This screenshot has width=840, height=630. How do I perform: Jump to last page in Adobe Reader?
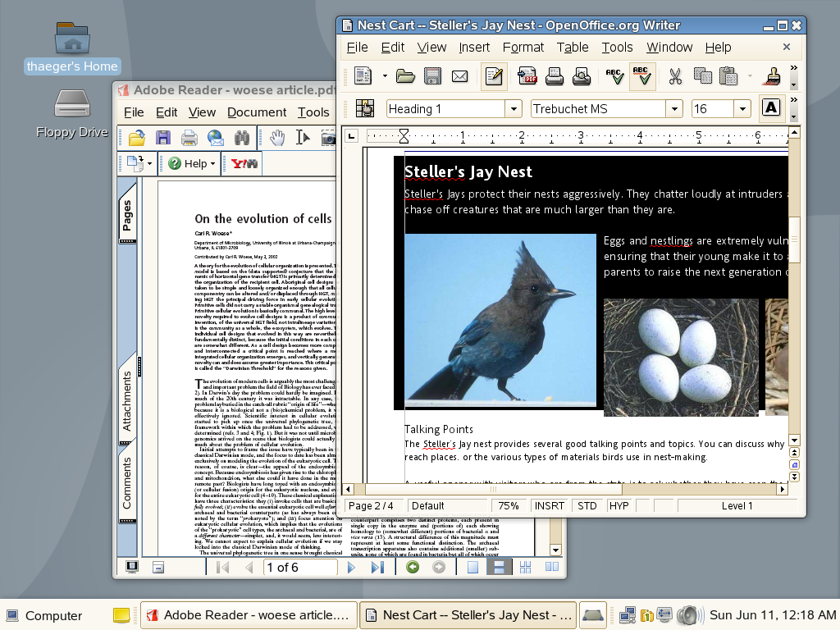377,568
